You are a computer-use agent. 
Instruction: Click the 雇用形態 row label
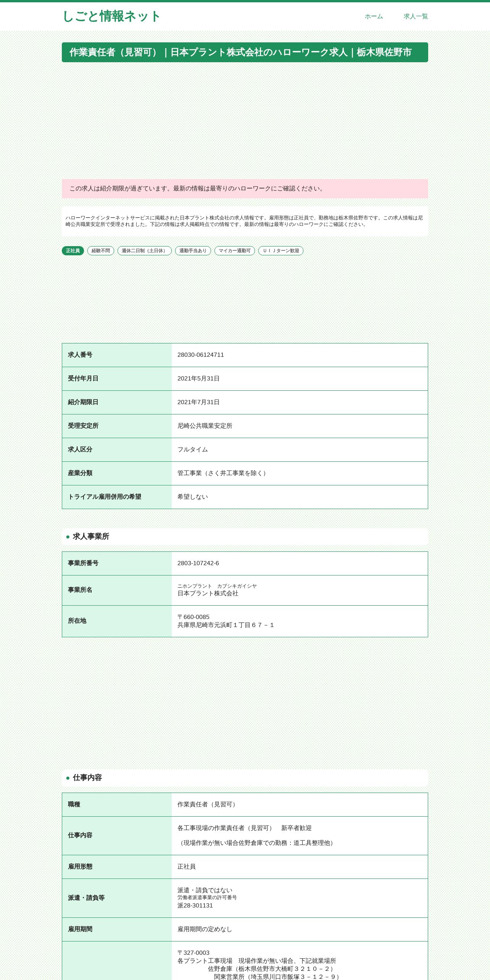click(80, 867)
